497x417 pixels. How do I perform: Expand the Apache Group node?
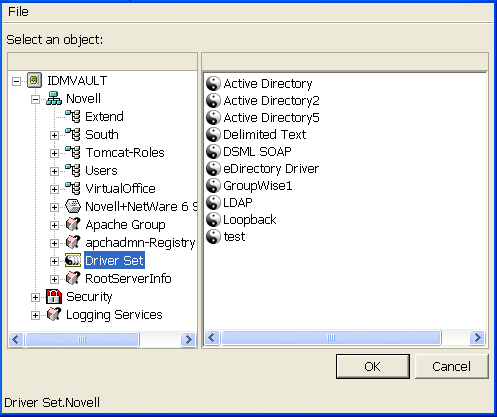pyautogui.click(x=54, y=225)
